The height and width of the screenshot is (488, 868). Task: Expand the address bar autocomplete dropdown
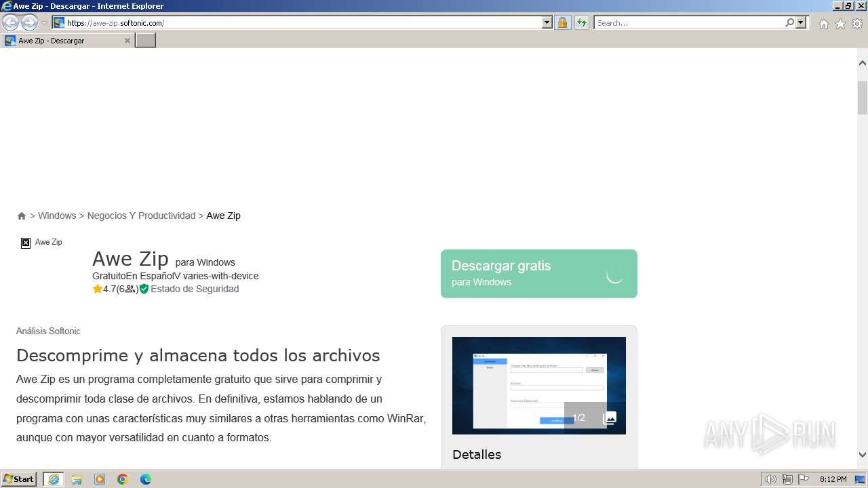click(547, 23)
